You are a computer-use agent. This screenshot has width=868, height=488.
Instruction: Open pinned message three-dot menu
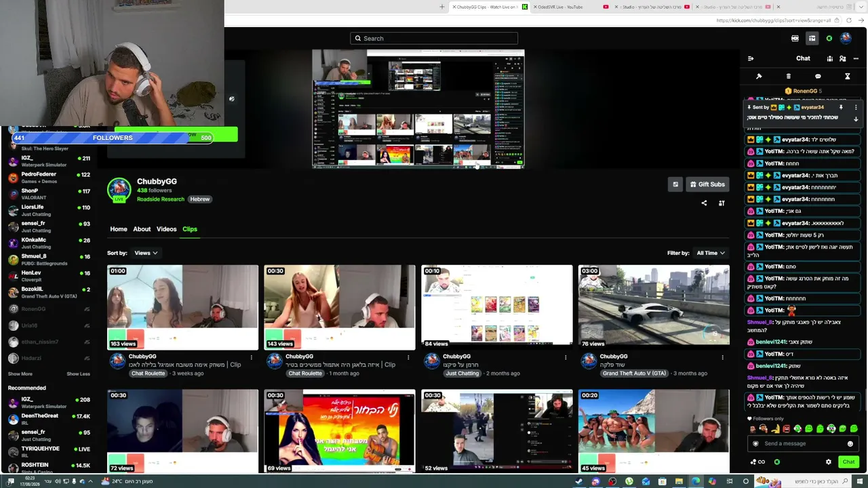point(856,107)
